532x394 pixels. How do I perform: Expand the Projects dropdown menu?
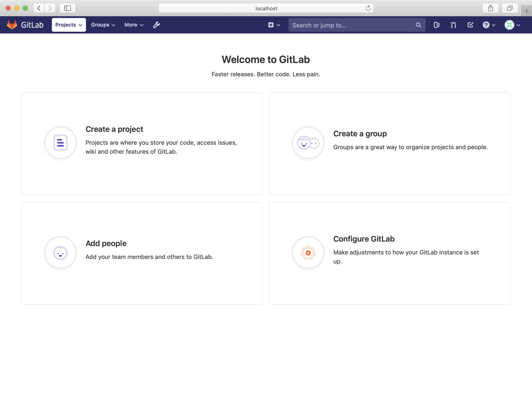point(69,25)
